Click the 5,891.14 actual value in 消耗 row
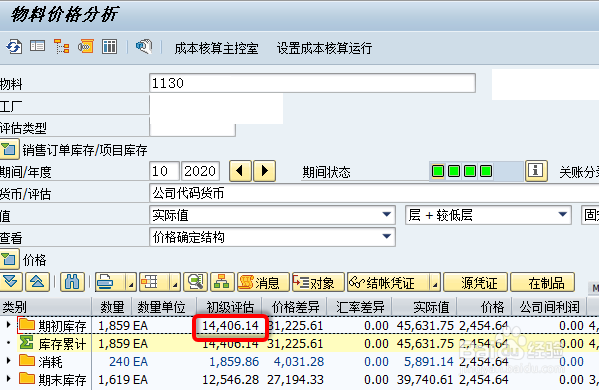This screenshot has height=390, width=599. tap(429, 361)
